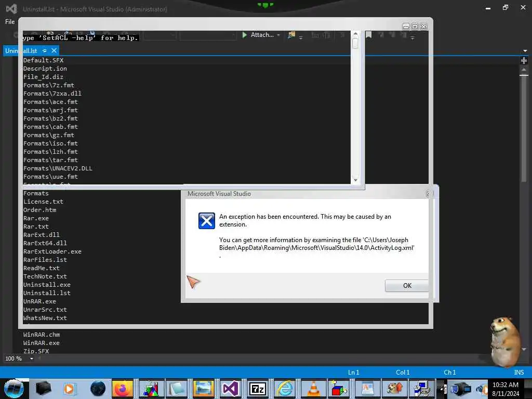The width and height of the screenshot is (532, 399).
Task: Click the editor scrollbar up arrow
Action: (x=524, y=69)
